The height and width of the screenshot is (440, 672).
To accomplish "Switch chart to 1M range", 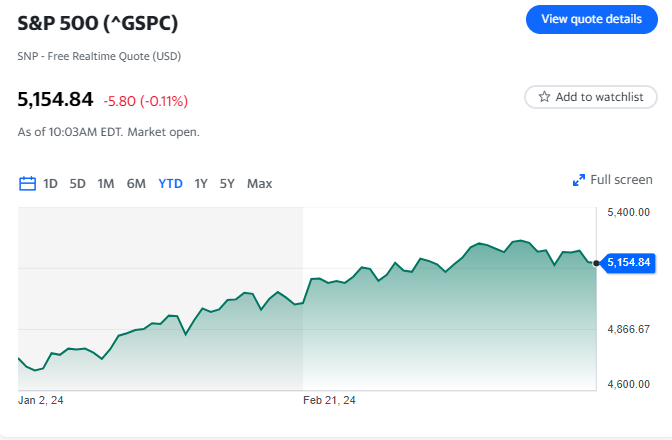I will tap(106, 183).
